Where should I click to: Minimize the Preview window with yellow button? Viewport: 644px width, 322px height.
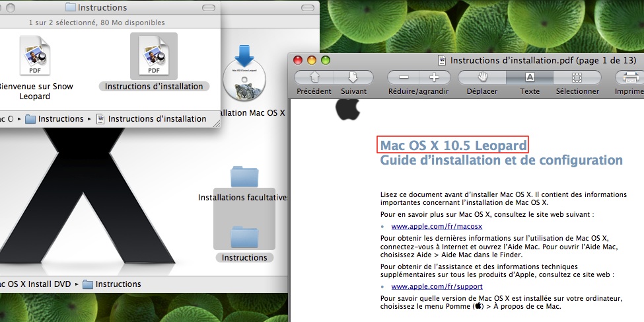[312, 60]
